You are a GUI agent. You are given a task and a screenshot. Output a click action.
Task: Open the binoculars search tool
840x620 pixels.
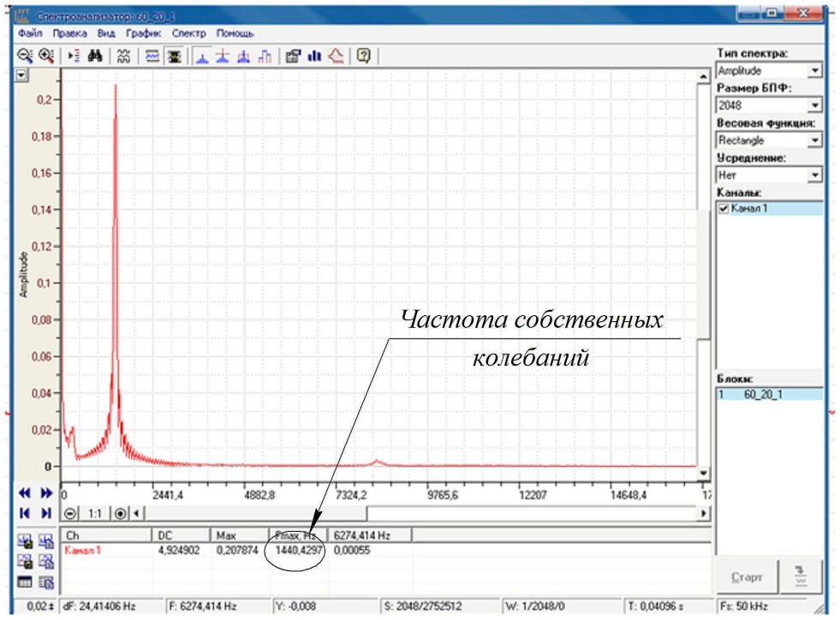[96, 55]
